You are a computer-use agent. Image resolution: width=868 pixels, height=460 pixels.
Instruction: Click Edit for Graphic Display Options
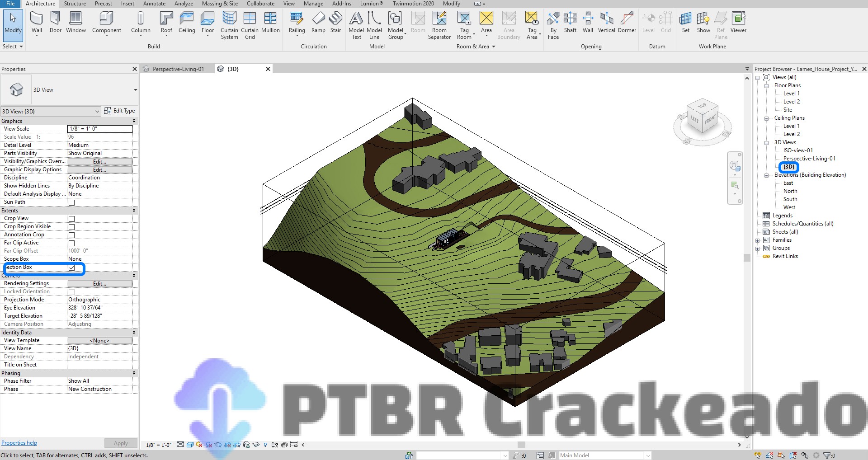pos(100,170)
